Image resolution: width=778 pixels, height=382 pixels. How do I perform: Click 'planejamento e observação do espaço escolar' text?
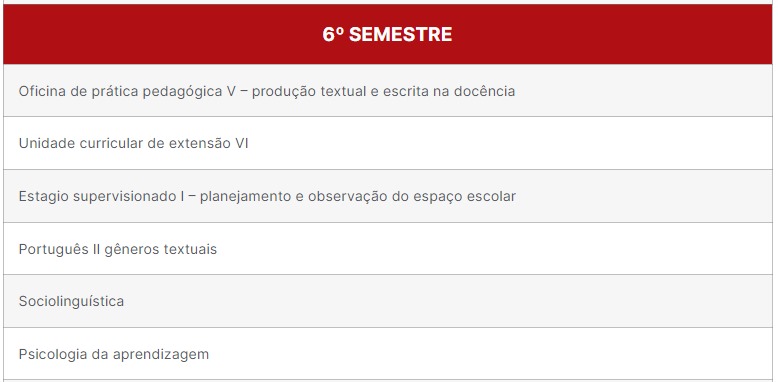(x=358, y=196)
